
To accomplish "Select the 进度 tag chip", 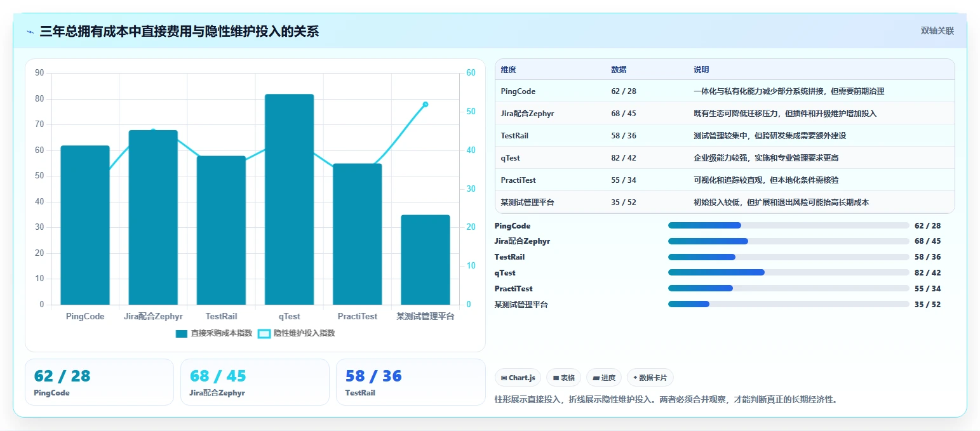I will pos(604,378).
